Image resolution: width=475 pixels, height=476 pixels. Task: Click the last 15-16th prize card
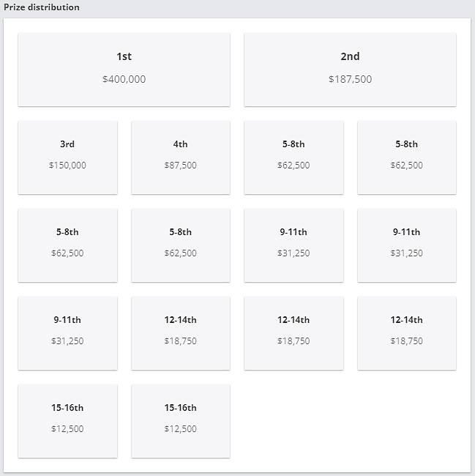180,421
